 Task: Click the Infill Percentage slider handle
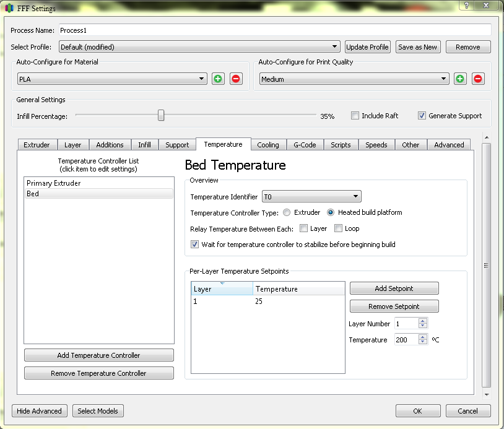click(x=161, y=116)
